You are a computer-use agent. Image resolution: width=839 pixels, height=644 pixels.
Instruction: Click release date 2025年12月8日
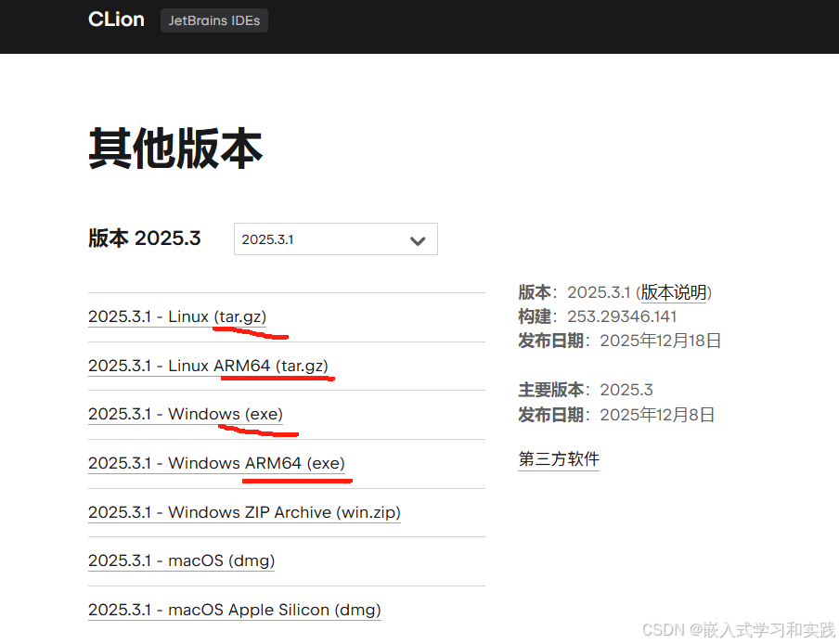tap(657, 415)
